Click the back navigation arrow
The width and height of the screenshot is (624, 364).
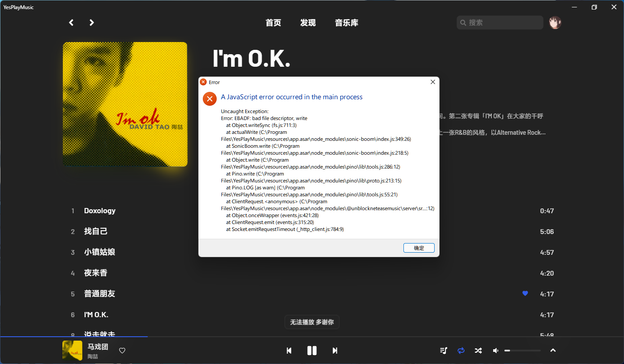pyautogui.click(x=71, y=22)
